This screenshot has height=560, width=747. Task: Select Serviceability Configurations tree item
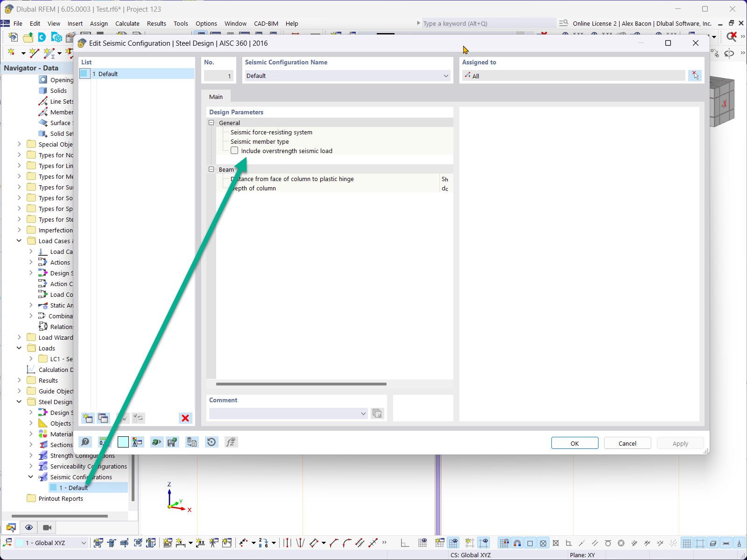pyautogui.click(x=88, y=466)
